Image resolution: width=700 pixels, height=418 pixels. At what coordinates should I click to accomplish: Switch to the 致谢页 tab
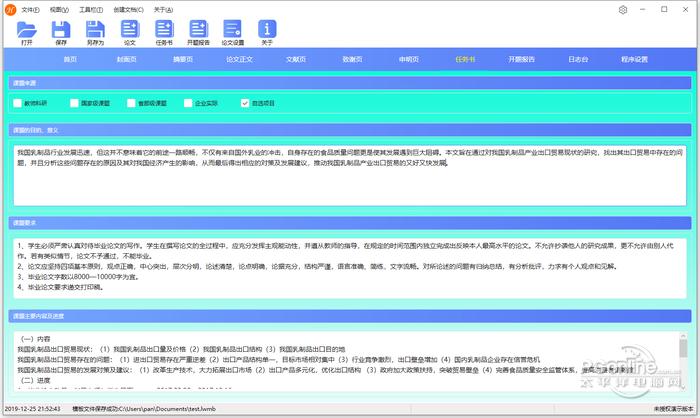tap(352, 59)
